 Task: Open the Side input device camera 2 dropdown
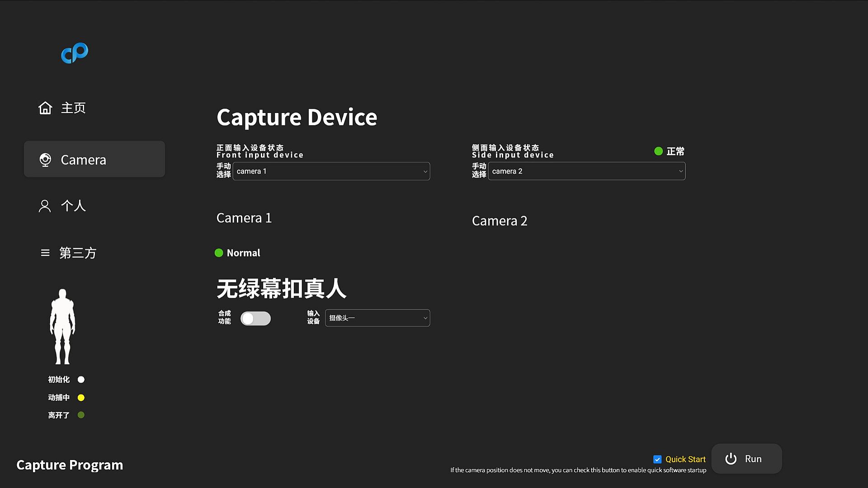tap(586, 171)
